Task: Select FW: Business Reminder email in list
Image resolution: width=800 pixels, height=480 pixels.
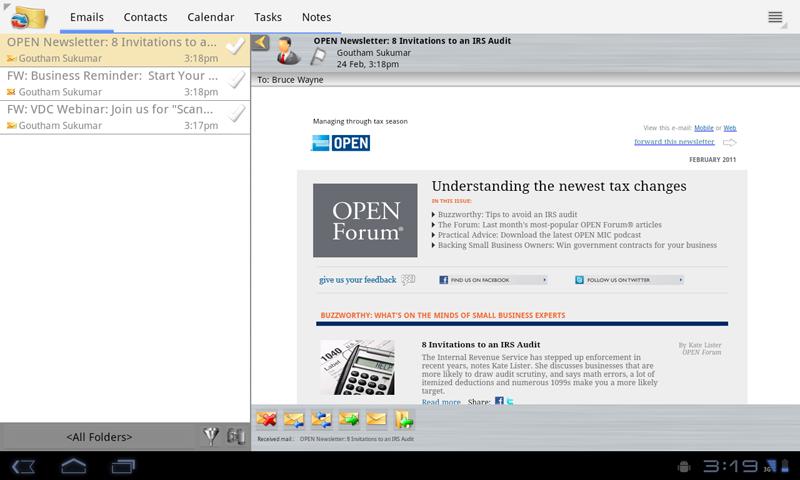Action: 125,84
